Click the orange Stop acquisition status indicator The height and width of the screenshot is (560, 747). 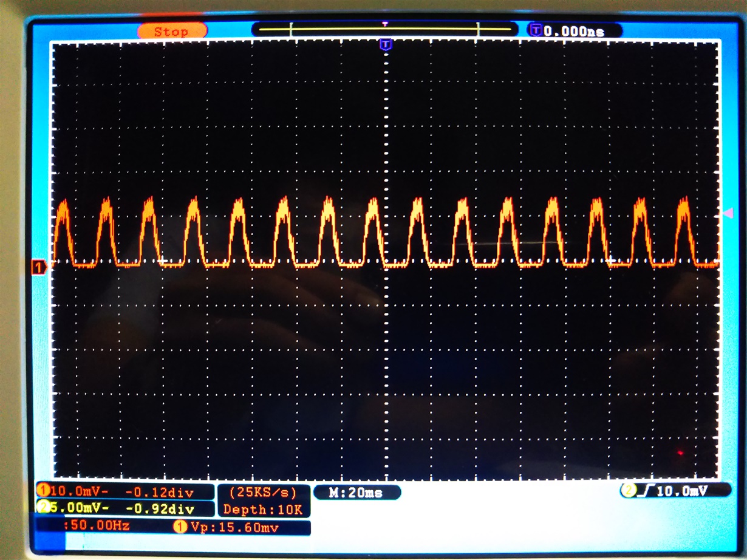pyautogui.click(x=172, y=31)
